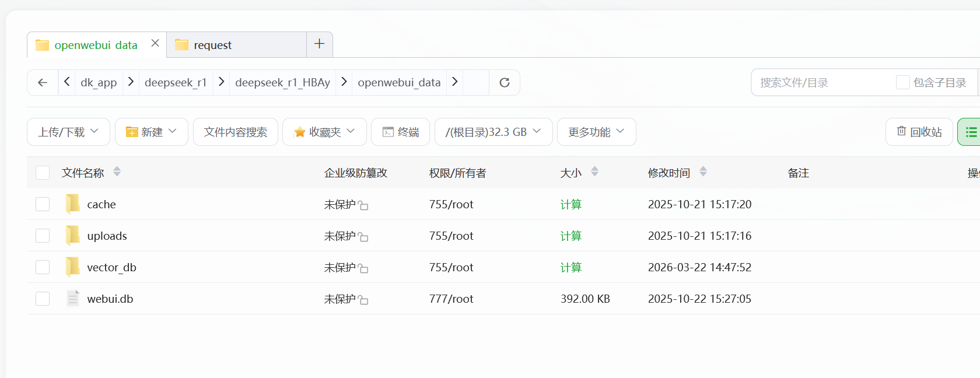Open the 收藏夹 favorites dropdown
Viewport: 980px width, 378px height.
point(324,132)
